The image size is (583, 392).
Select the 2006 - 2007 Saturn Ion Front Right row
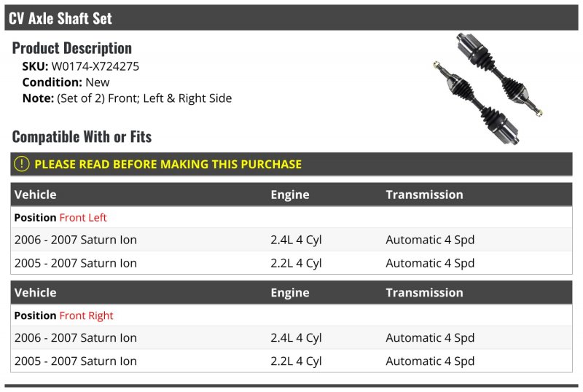76,337
